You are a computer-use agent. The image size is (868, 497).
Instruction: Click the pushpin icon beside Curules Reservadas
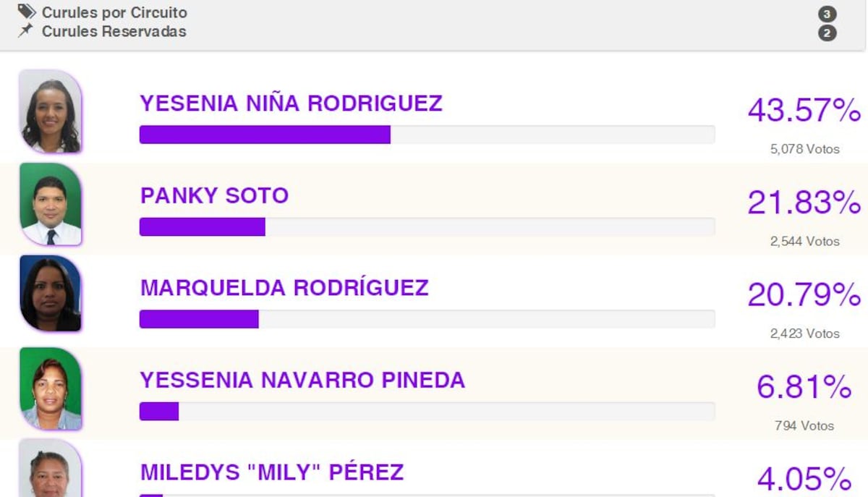tap(26, 30)
